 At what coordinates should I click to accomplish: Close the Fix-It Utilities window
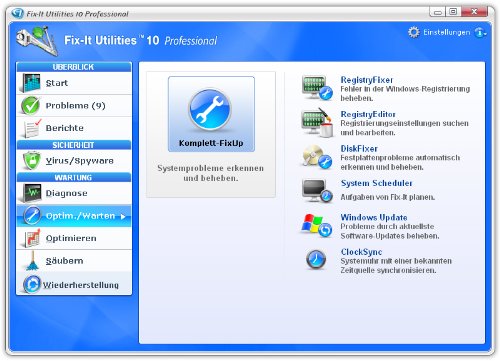tap(475, 12)
